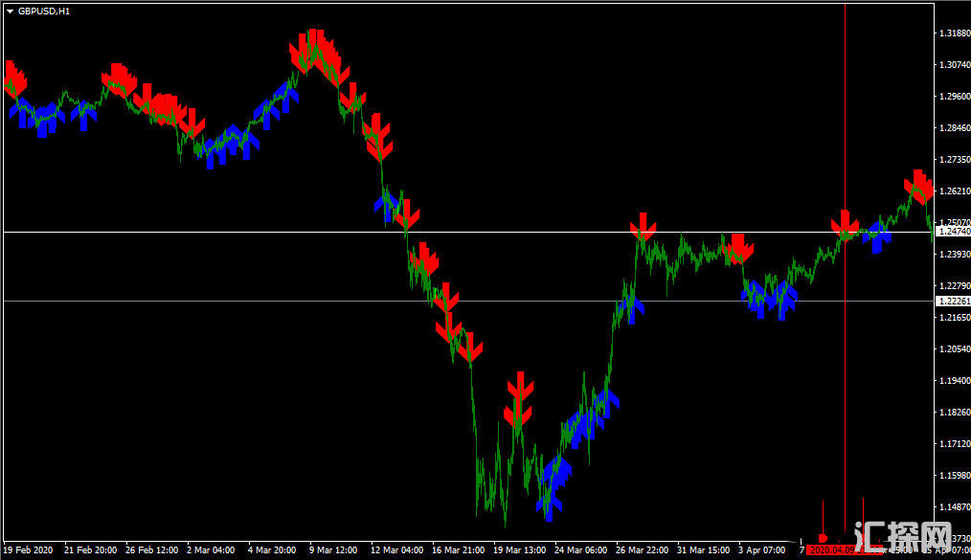The height and width of the screenshot is (560, 971).
Task: Click the 1.17120 price axis label
Action: point(955,443)
